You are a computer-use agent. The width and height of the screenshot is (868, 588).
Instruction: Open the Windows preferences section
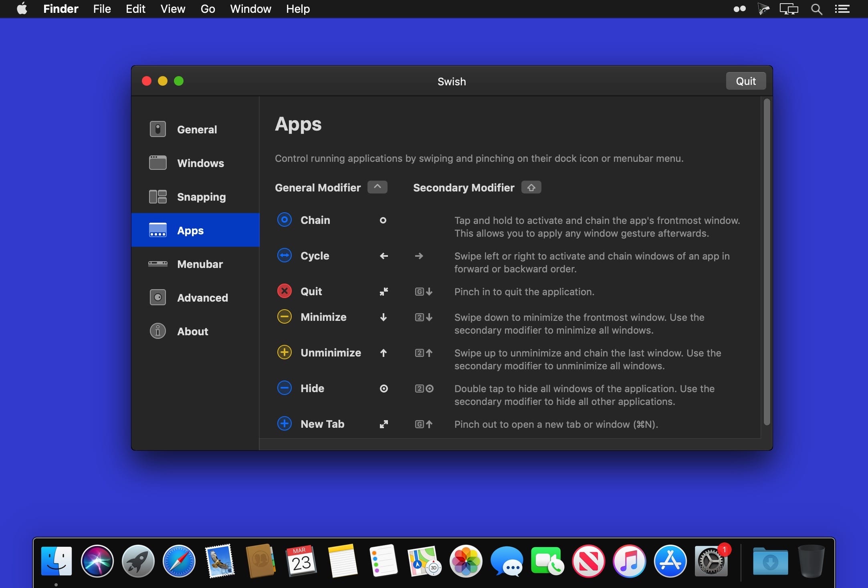[x=196, y=163]
